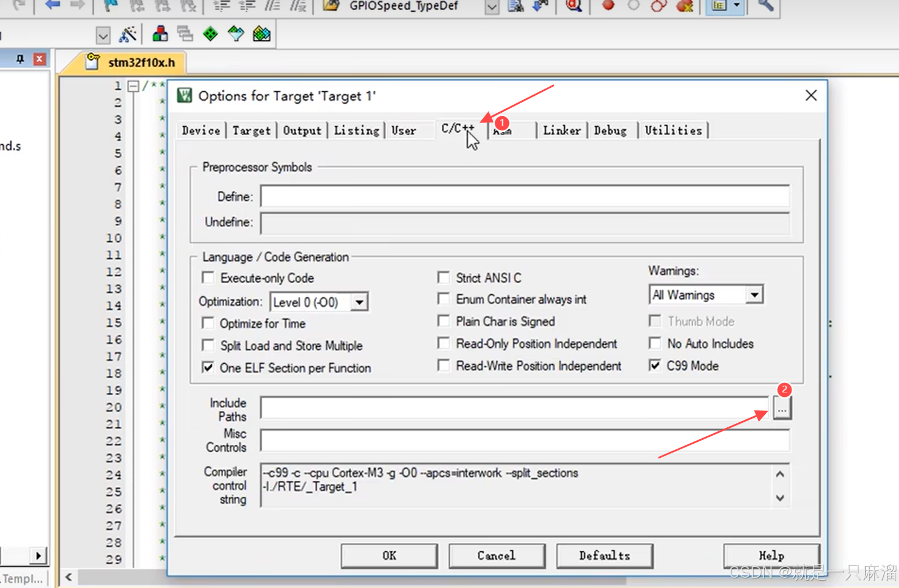
Task: Launch the Pack Installer icon
Action: [262, 34]
